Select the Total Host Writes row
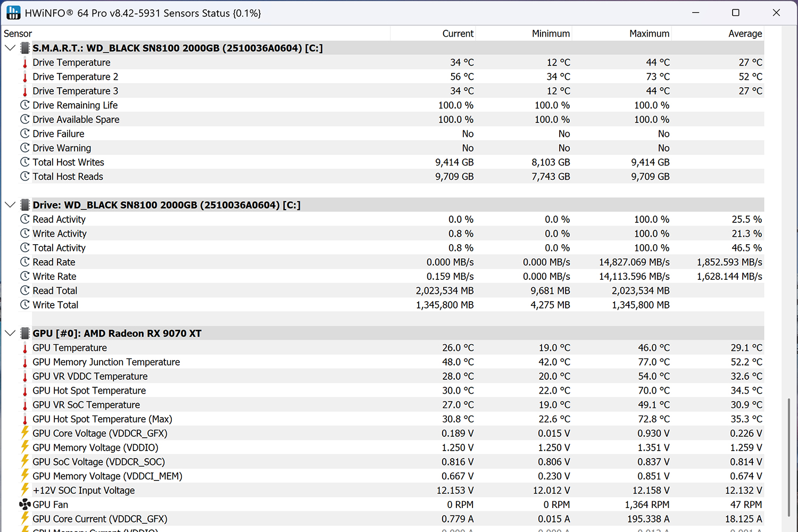 [69, 162]
